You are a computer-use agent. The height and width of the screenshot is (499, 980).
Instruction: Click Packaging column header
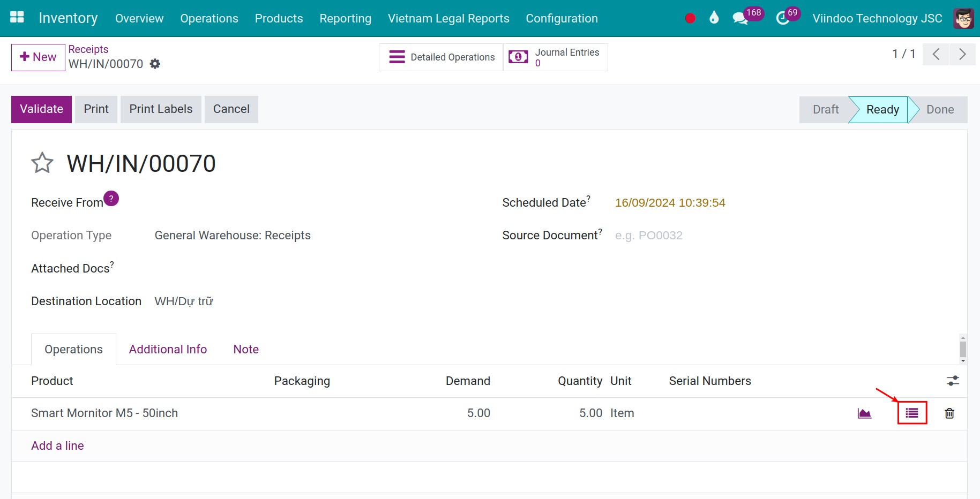(x=302, y=381)
